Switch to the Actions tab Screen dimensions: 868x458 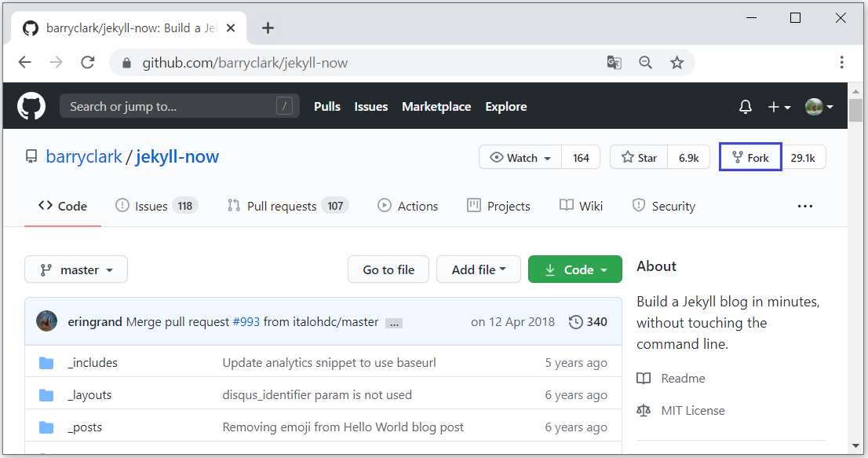tap(408, 206)
